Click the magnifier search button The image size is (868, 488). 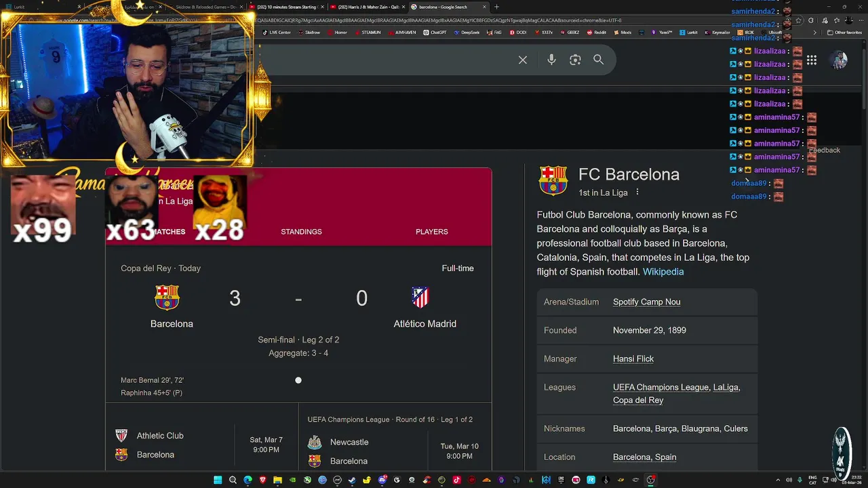[x=599, y=60]
